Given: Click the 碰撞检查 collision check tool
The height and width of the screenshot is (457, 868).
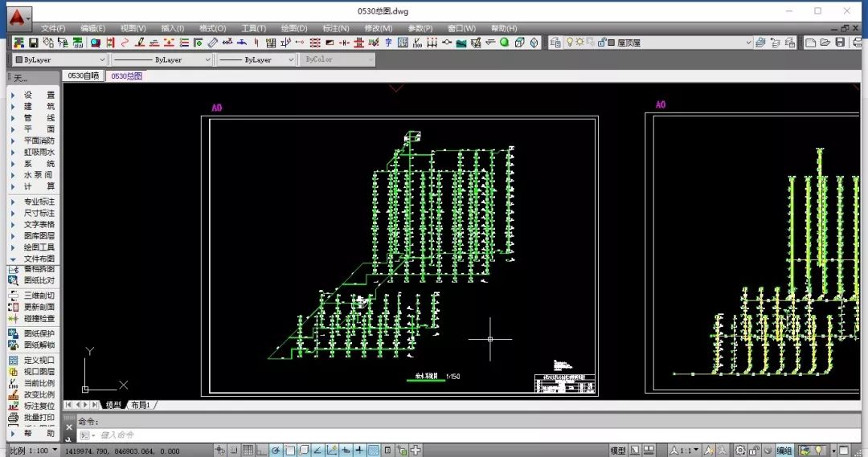Looking at the screenshot, I should pyautogui.click(x=31, y=319).
